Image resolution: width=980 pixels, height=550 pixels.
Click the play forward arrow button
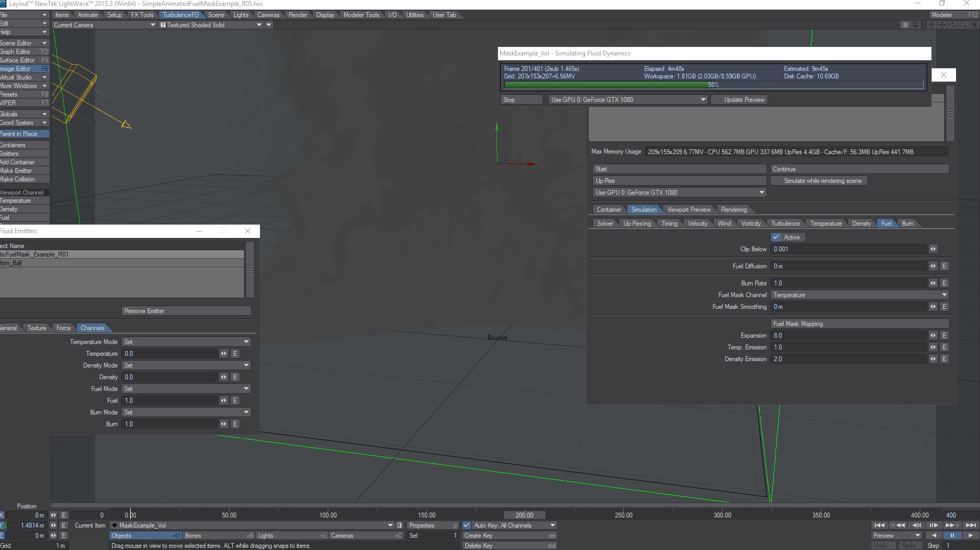(x=970, y=536)
